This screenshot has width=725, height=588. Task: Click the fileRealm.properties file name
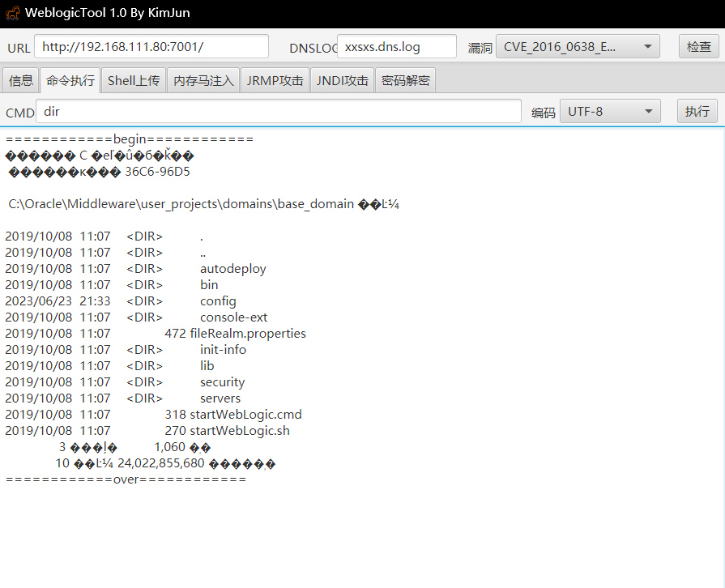248,334
